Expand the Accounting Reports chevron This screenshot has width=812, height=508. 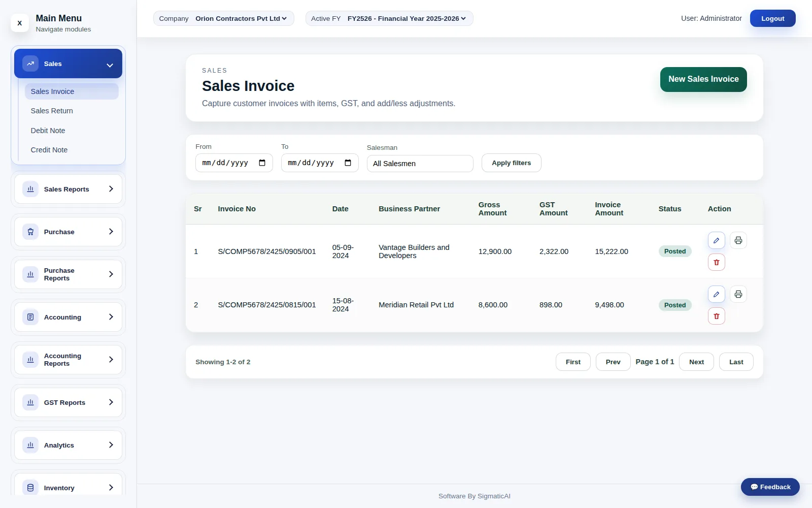(111, 360)
